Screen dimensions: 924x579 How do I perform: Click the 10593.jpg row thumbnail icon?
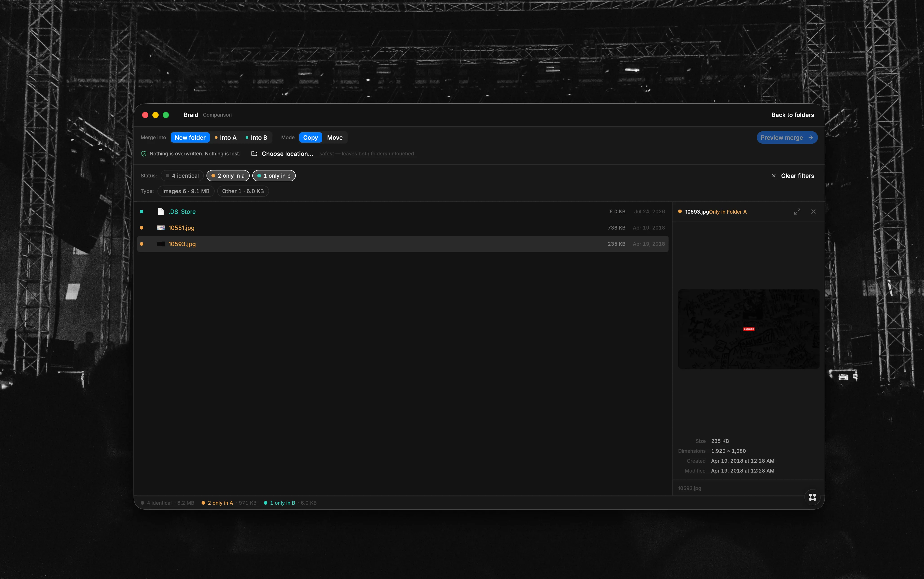(x=161, y=244)
